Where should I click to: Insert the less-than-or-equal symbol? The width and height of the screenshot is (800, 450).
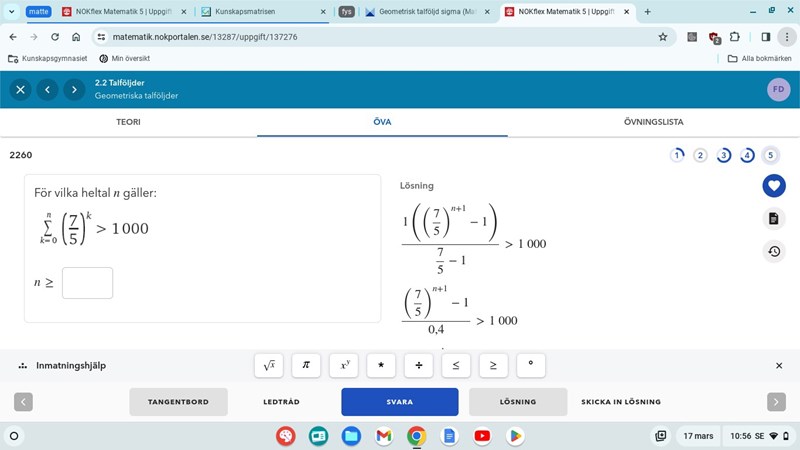coord(455,366)
